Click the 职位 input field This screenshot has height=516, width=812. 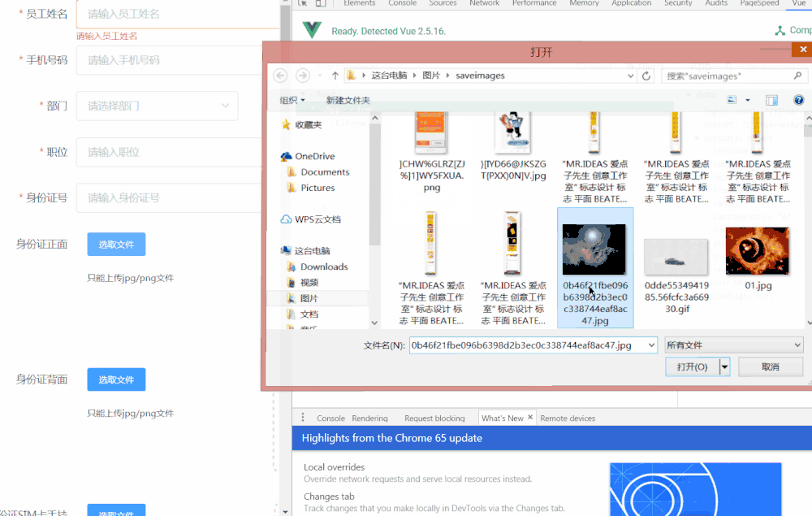[171, 152]
